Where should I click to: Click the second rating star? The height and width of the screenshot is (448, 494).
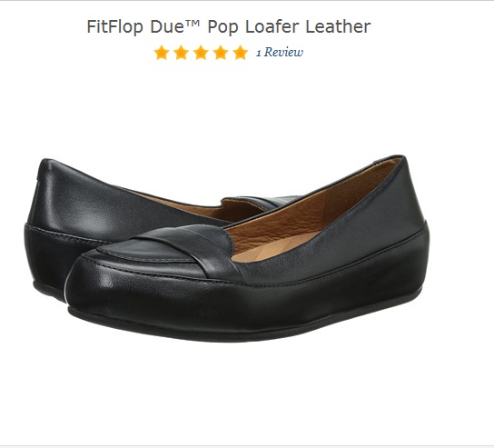[181, 53]
